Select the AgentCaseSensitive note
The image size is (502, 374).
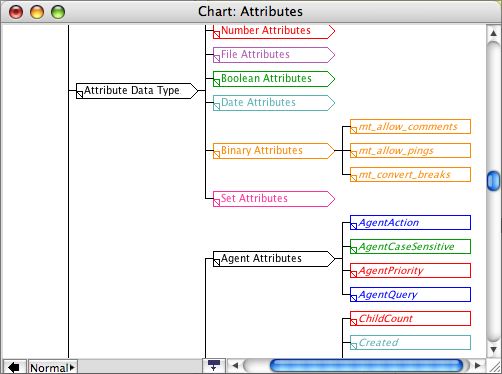tap(410, 247)
